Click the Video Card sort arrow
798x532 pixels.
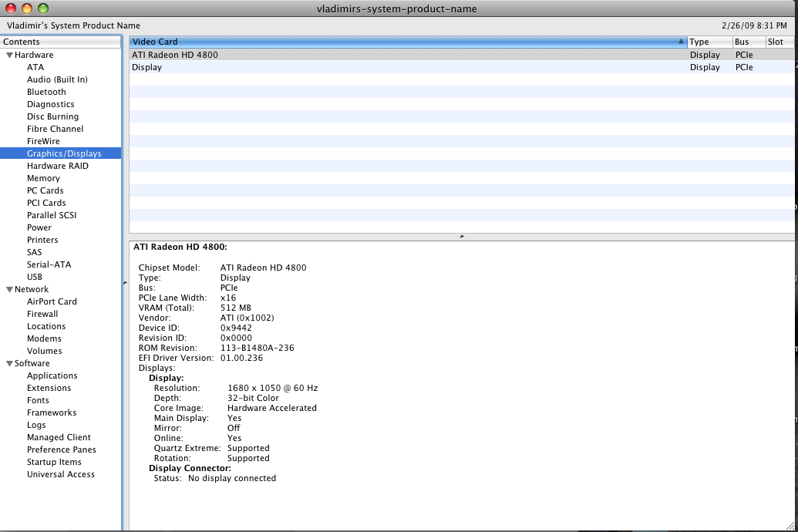coord(681,42)
